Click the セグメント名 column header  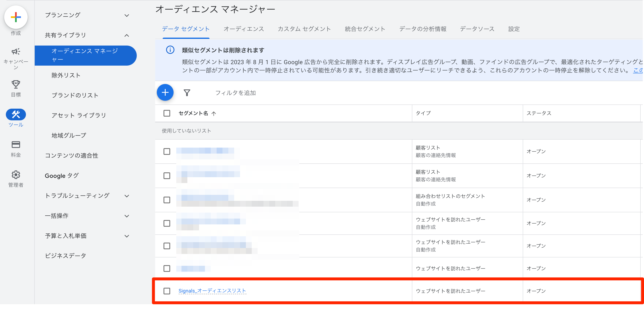(193, 113)
